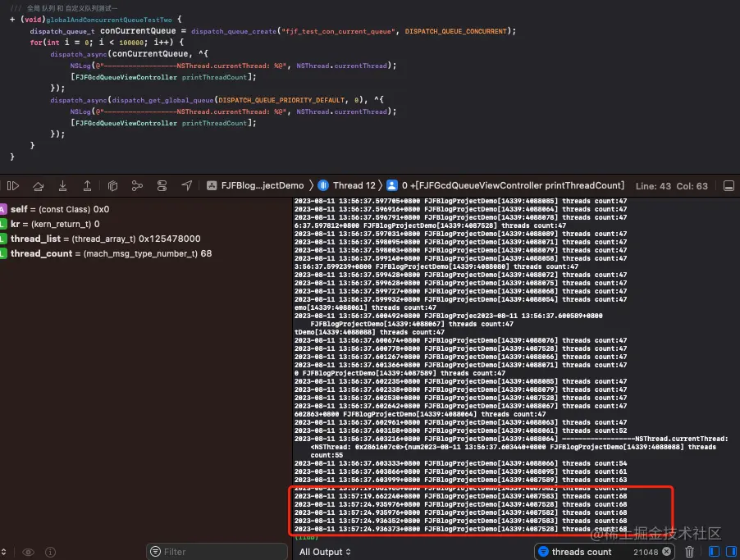Screen dimensions: 740x560
Task: Click console line with threads count:63
Action: point(460,480)
